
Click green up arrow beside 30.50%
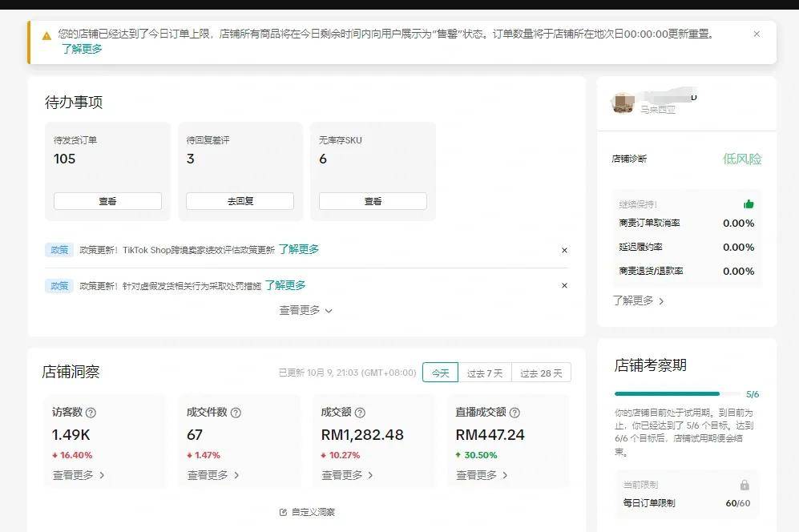click(x=458, y=455)
